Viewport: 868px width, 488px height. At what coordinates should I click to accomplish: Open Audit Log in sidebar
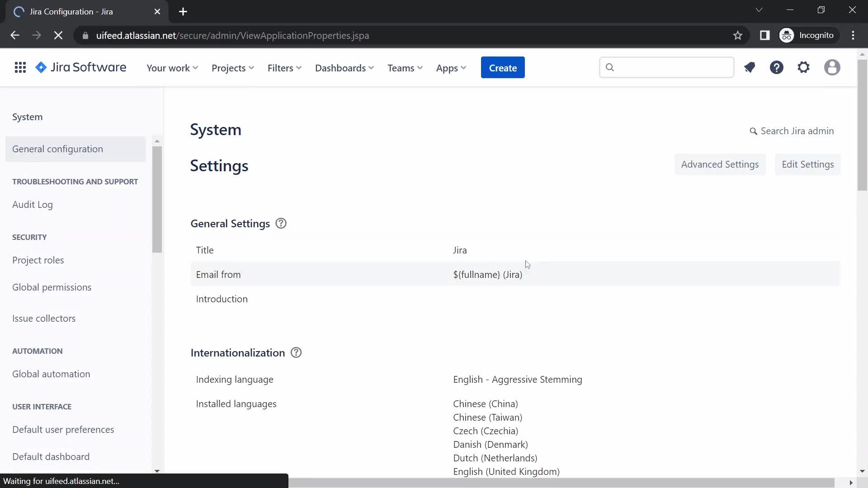(x=33, y=205)
